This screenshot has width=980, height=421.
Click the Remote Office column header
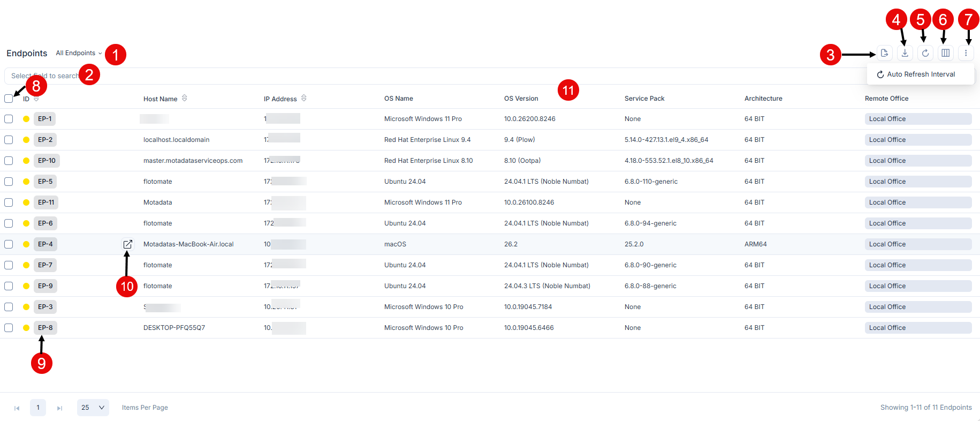point(886,99)
